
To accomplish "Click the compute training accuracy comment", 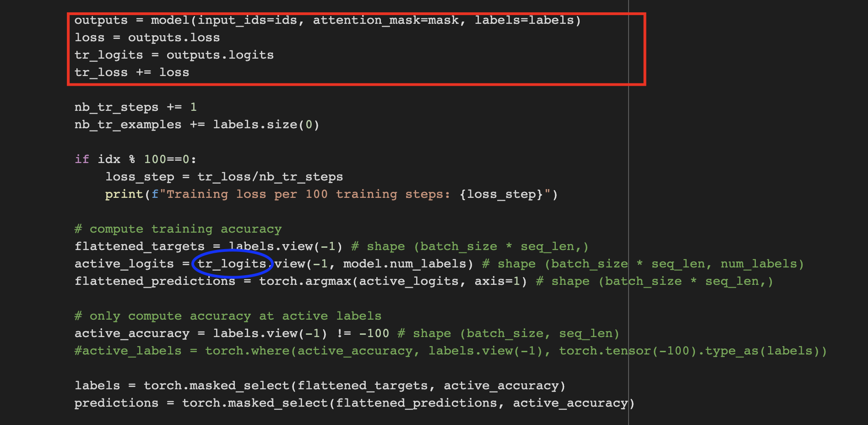I will [x=178, y=229].
